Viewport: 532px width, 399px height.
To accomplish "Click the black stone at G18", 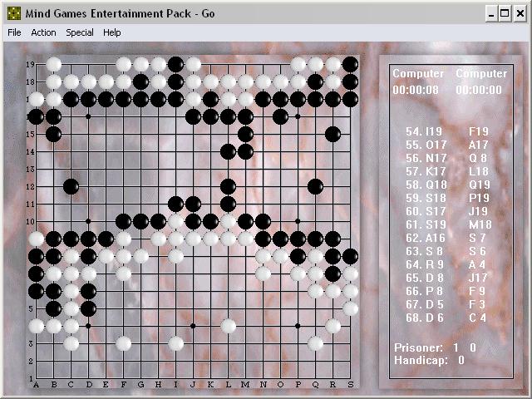I will tap(140, 81).
